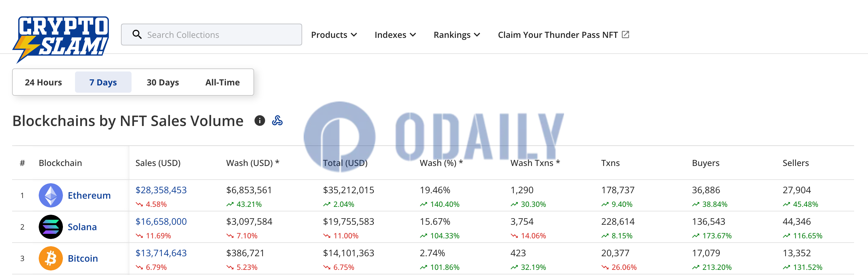This screenshot has height=275, width=868.
Task: Click the Ethereum logo icon
Action: click(51, 195)
